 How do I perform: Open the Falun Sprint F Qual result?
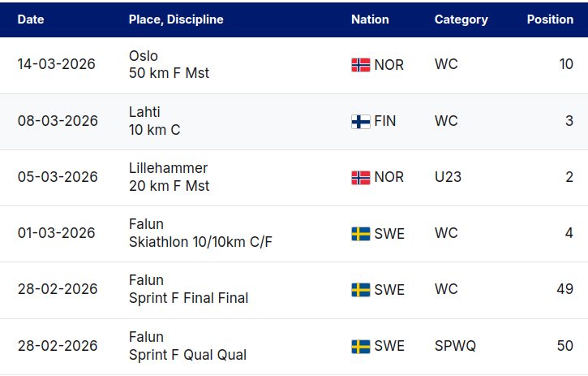[187, 346]
